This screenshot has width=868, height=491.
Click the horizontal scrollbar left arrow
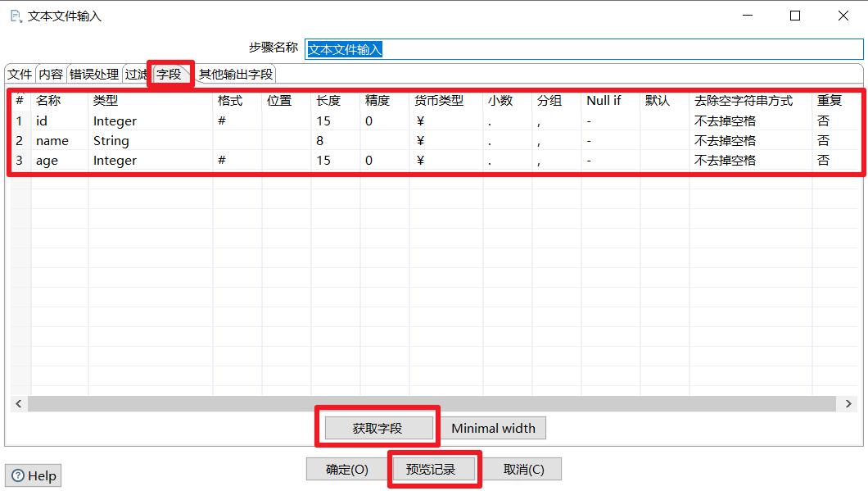(x=19, y=403)
